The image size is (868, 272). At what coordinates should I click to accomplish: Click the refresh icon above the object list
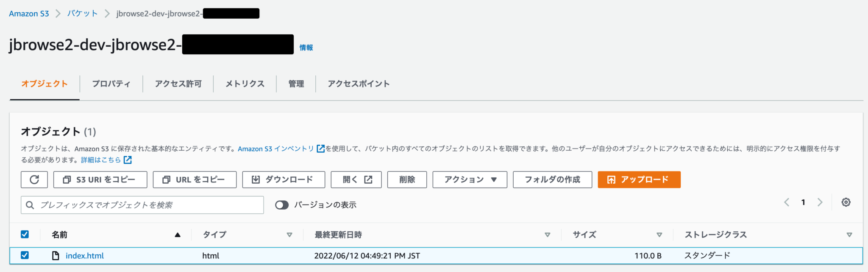click(34, 179)
